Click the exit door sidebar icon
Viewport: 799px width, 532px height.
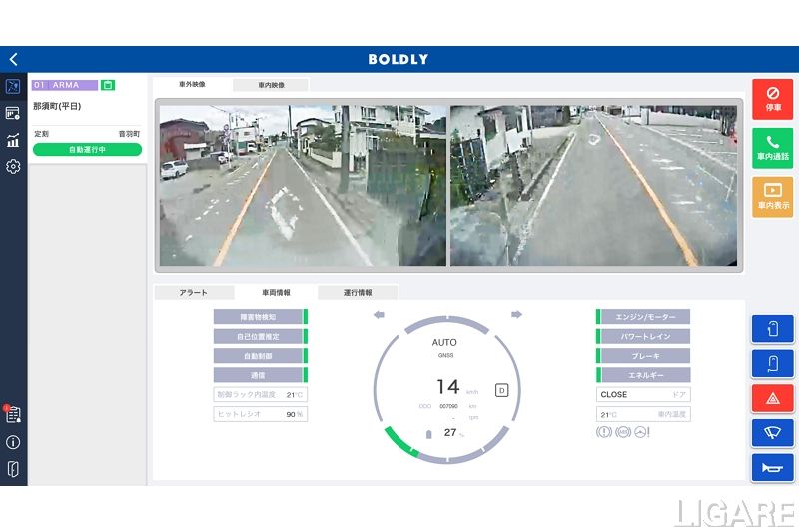click(x=13, y=469)
